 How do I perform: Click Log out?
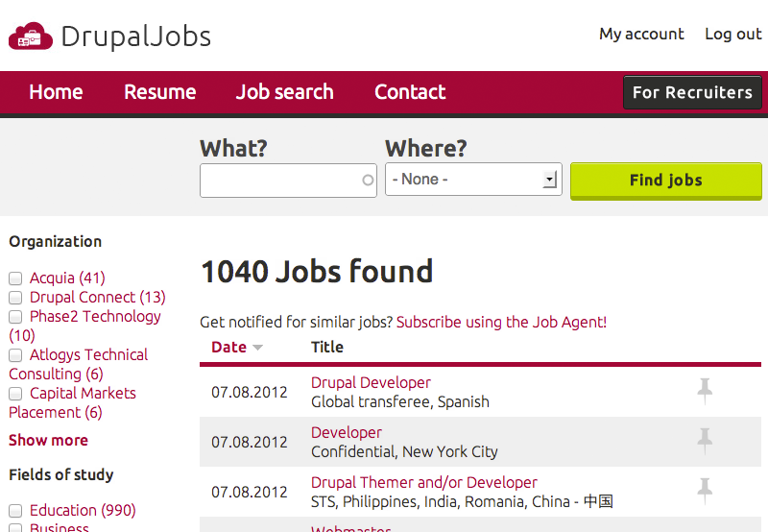click(733, 34)
